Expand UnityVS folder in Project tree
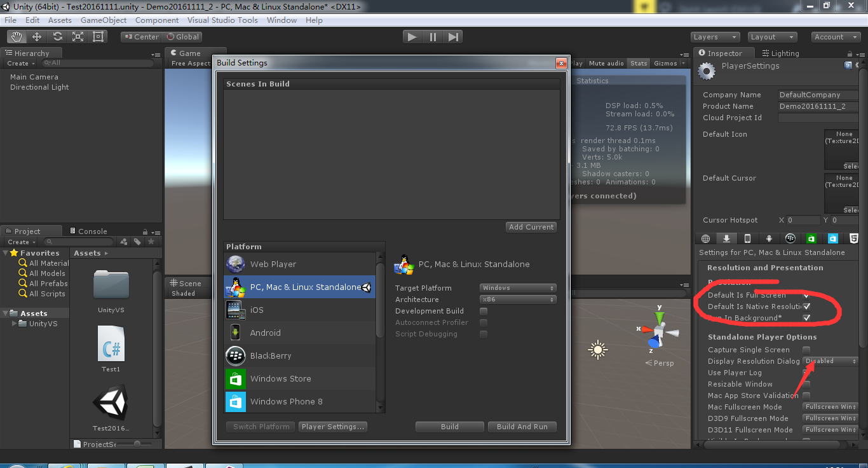 (15, 323)
